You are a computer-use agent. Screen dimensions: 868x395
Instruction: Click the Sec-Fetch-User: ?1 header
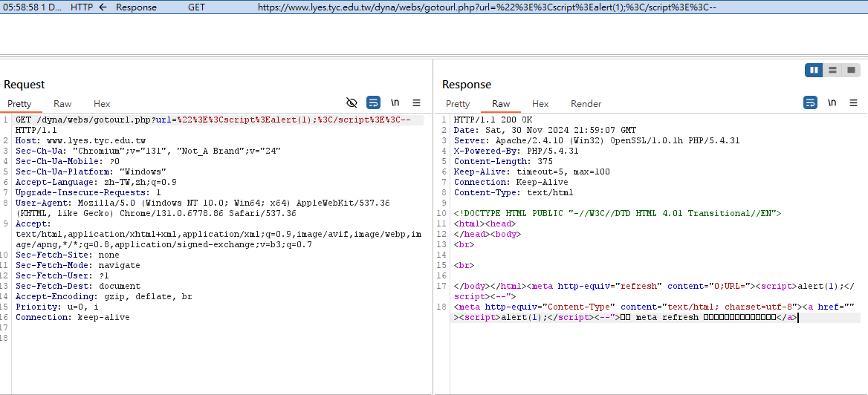[62, 276]
